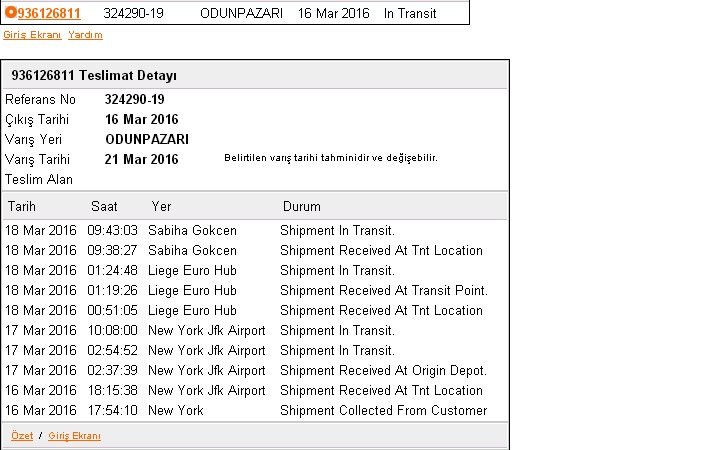This screenshot has width=702, height=450.
Task: Select the Yer column header
Action: [x=161, y=206]
